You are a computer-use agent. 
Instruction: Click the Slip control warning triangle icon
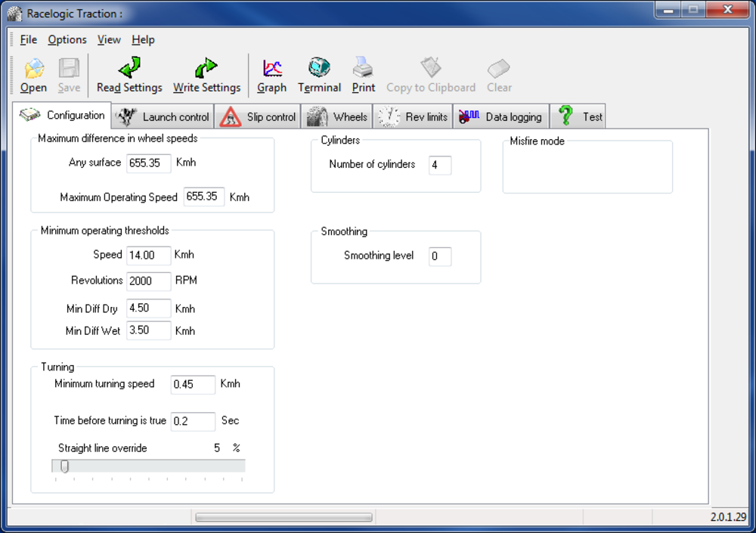point(231,116)
